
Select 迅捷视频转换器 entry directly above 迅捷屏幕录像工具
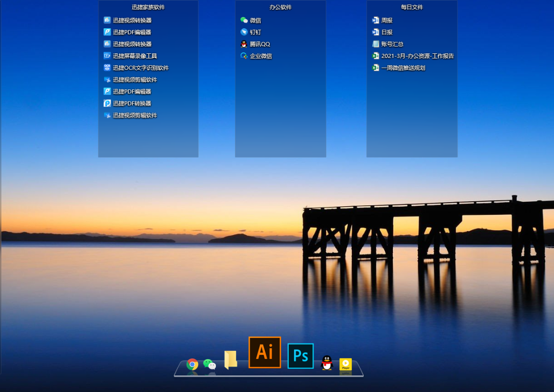(128, 44)
